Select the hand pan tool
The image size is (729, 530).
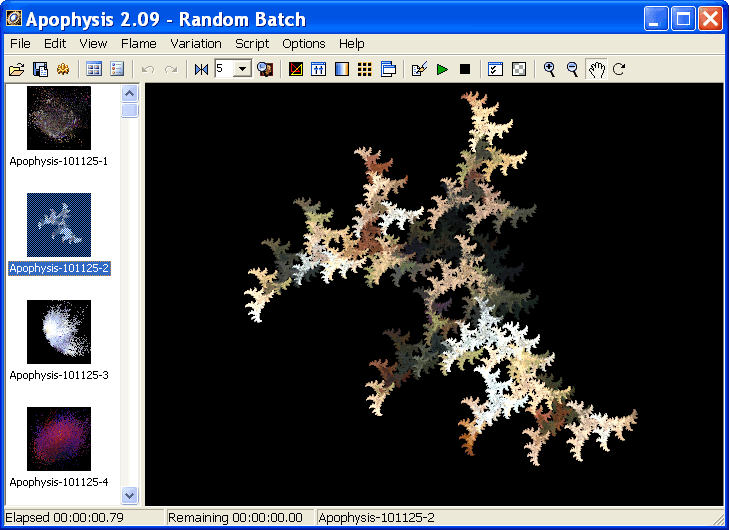pos(596,70)
